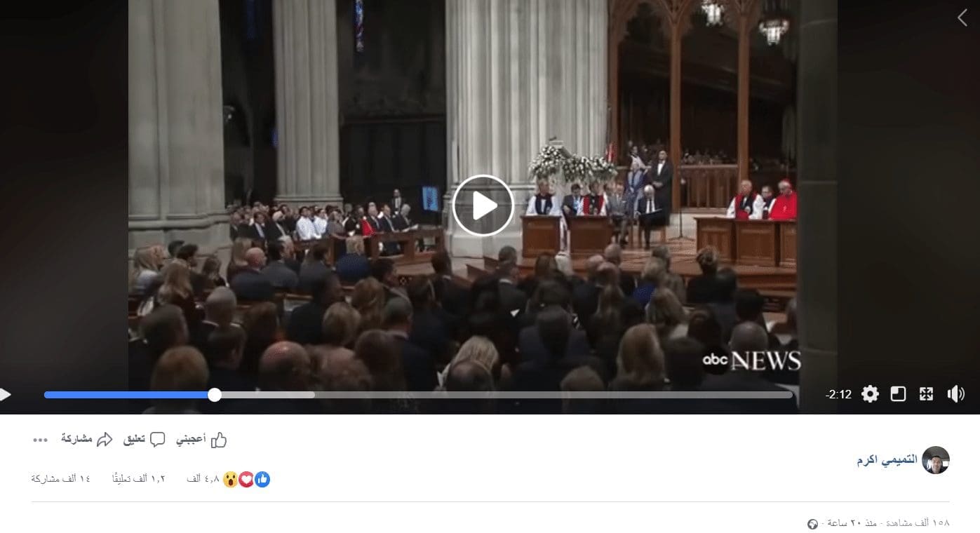The width and height of the screenshot is (980, 533).
Task: Click the small play icon beside progress bar
Action: point(5,395)
